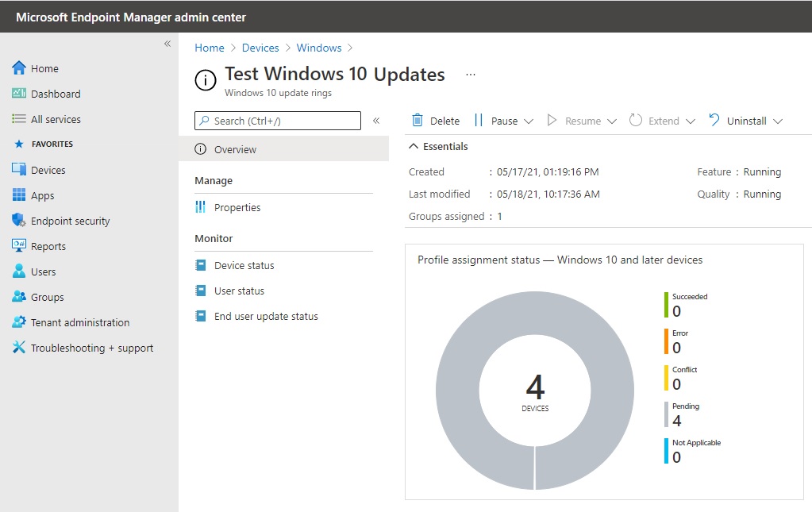Viewport: 812px width, 512px height.
Task: Click the Microsoft Endpoint Manager admin center header
Action: tap(131, 17)
